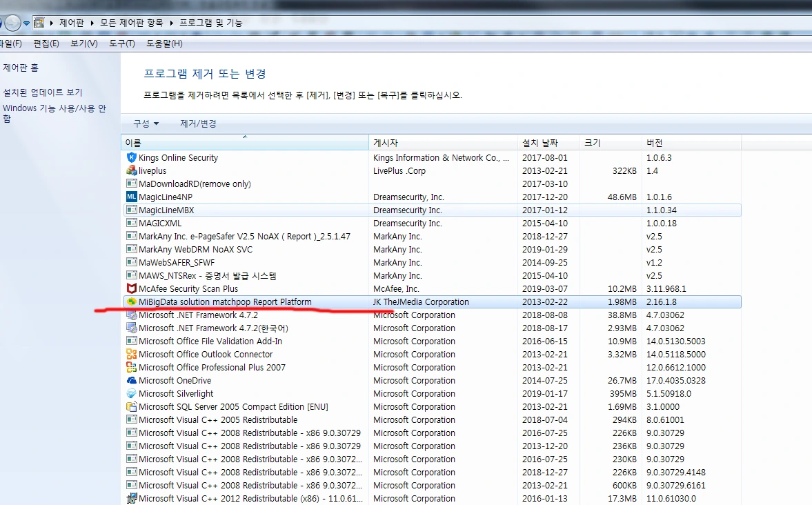Select the Microsoft .NET Framework 4.7.2 icon
This screenshot has height=505, width=812.
tap(131, 315)
